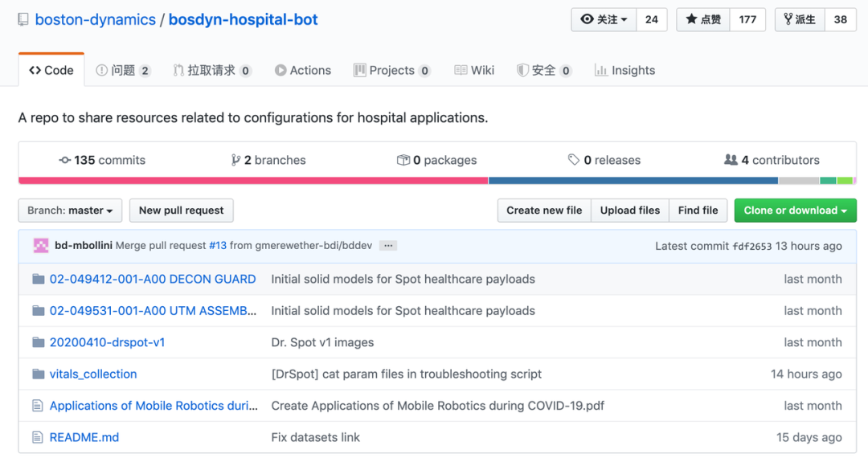The height and width of the screenshot is (462, 868).
Task: Expand the commit message ellipsis
Action: pos(388,246)
